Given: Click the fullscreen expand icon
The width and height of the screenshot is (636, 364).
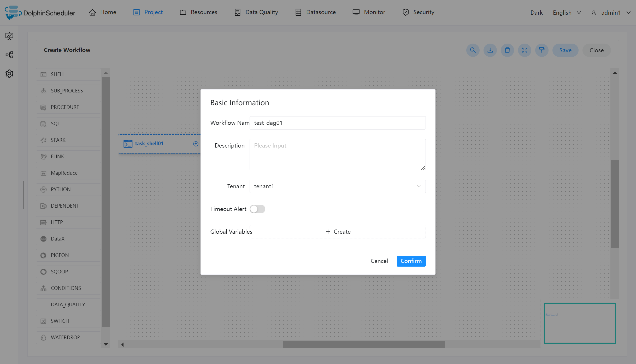Looking at the screenshot, I should point(525,50).
